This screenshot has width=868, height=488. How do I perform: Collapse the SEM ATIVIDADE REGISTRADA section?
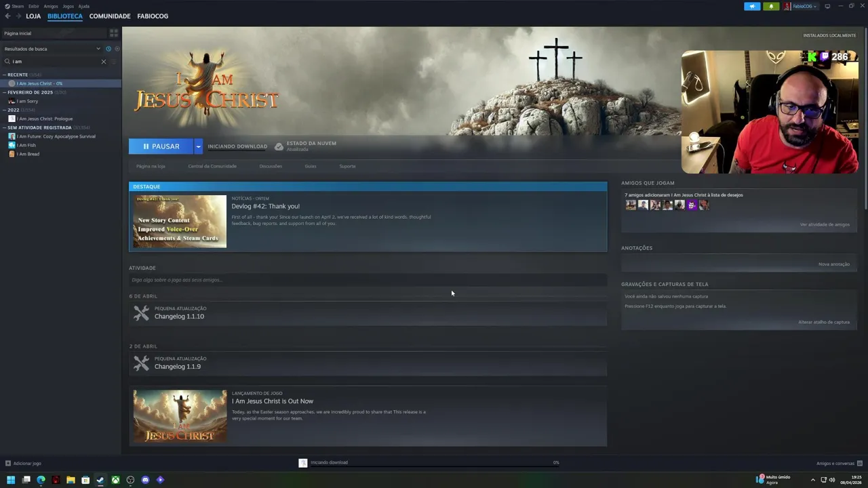(5, 127)
